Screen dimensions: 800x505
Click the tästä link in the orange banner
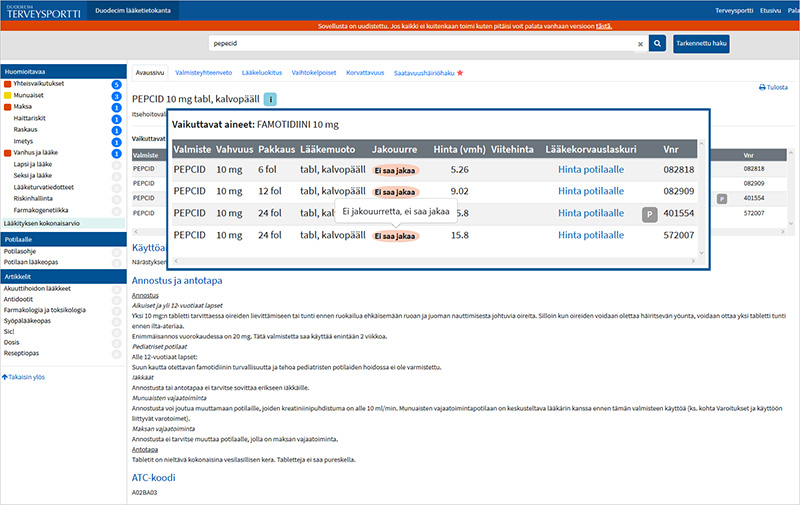coord(604,26)
